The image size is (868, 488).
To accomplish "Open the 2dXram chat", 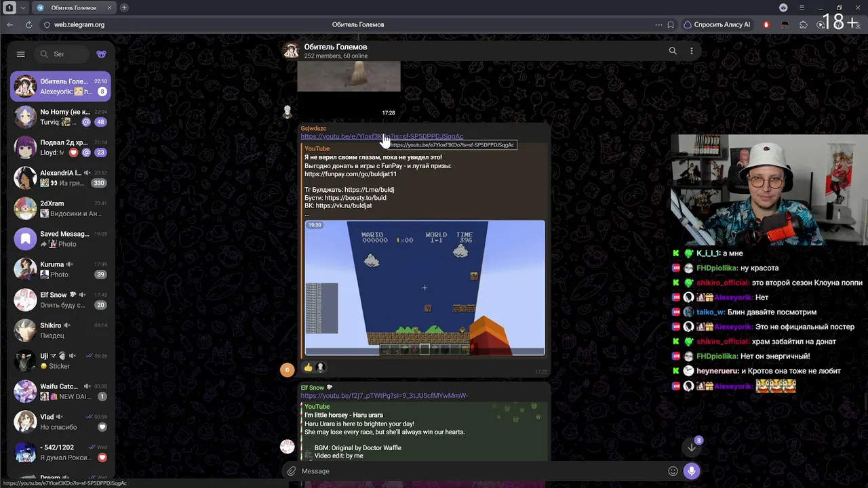I will (61, 209).
